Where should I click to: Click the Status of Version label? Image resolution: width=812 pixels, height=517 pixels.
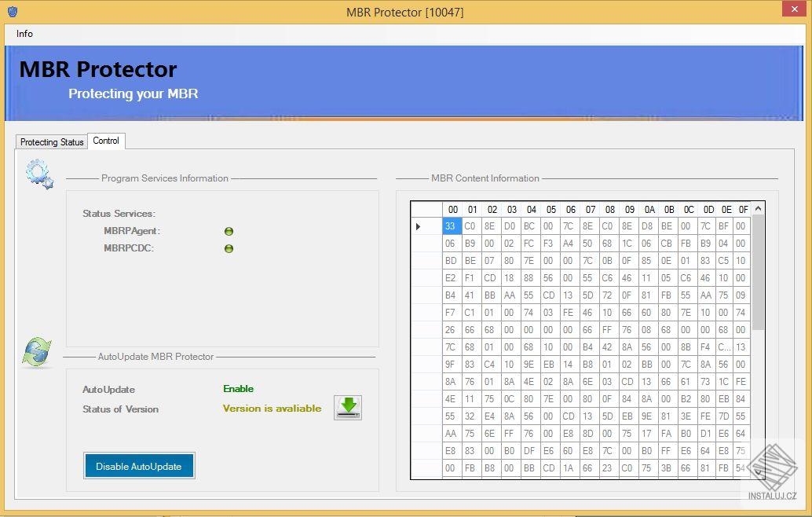(121, 409)
